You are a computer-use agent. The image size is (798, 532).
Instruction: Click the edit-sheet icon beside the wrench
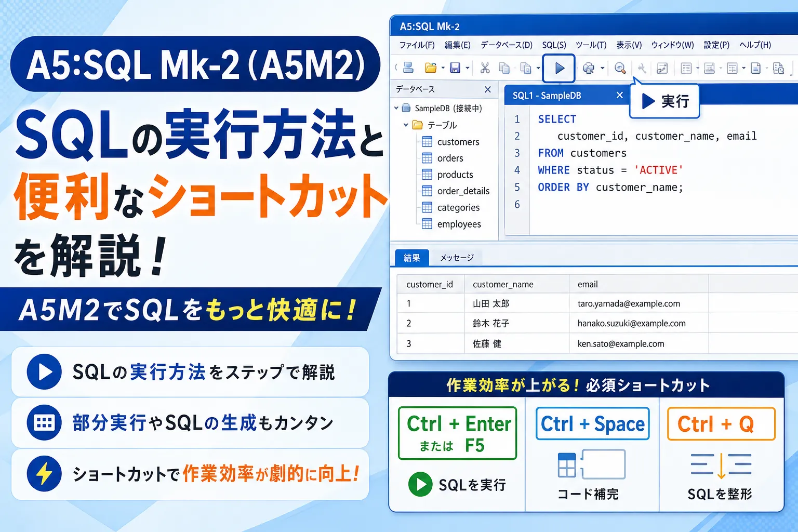coord(662,68)
